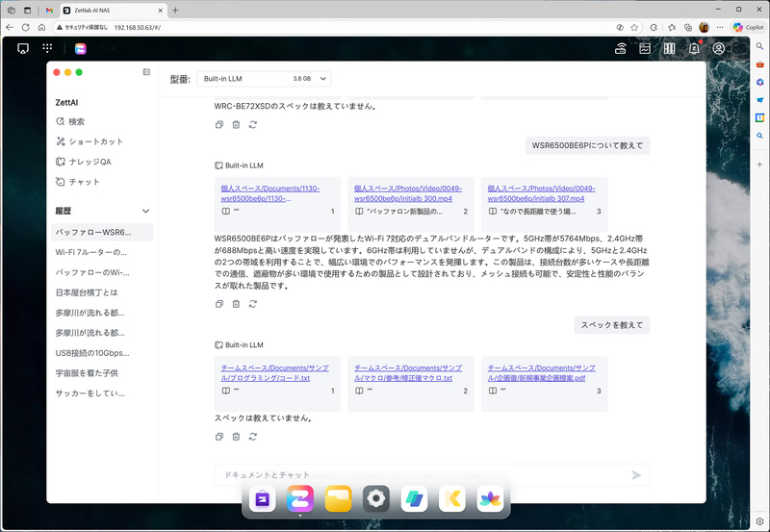Bookmark this page with star icon
770x532 pixels.
coord(634,28)
